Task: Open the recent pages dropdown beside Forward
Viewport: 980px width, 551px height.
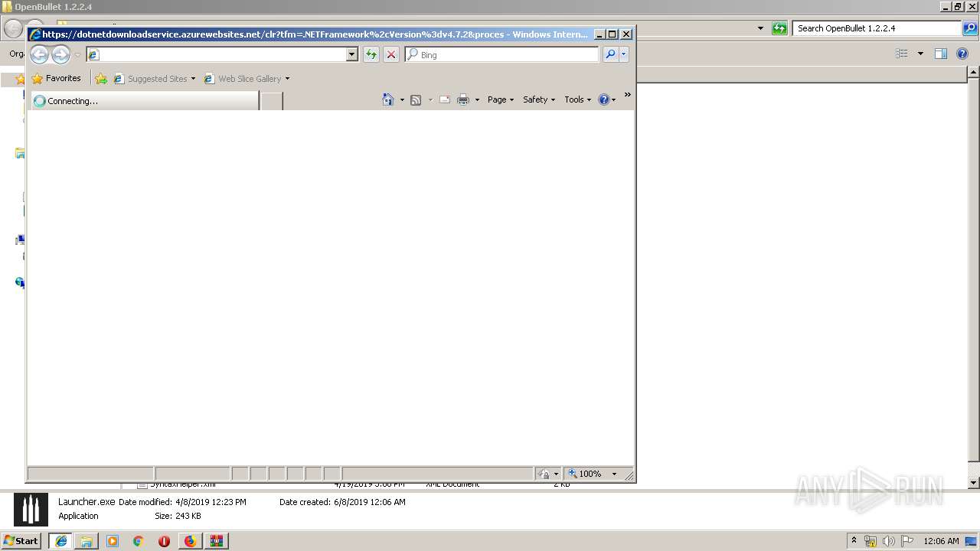Action: (x=77, y=55)
